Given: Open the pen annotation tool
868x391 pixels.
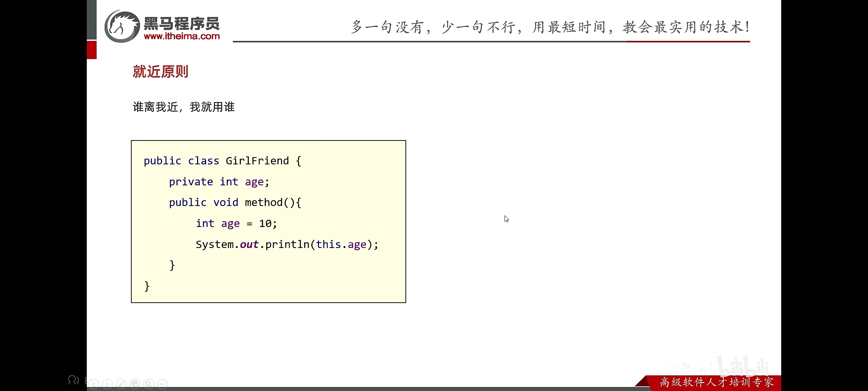Looking at the screenshot, I should pyautogui.click(x=121, y=384).
